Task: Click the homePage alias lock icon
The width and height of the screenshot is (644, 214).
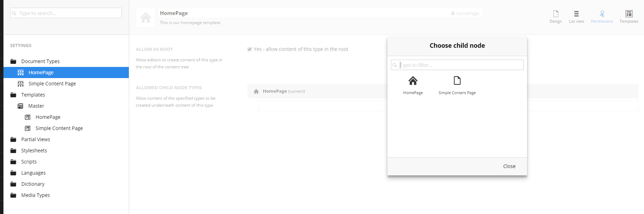Action: 453,13
